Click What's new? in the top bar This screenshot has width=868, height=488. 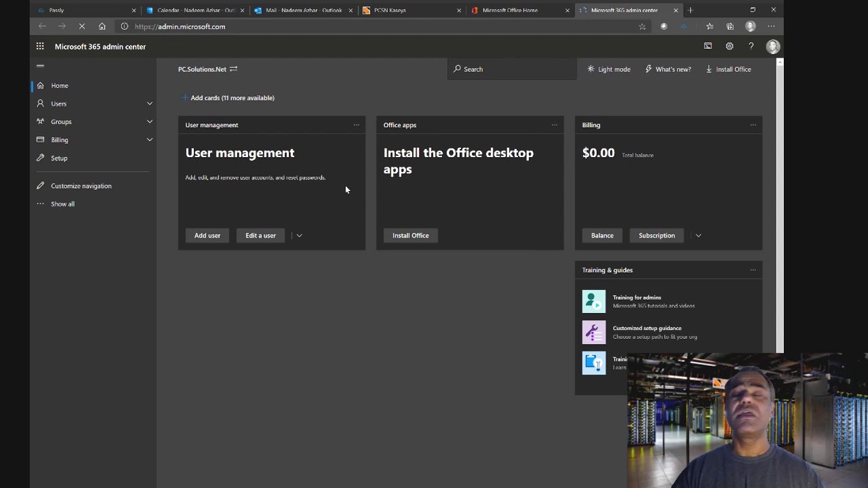[668, 69]
